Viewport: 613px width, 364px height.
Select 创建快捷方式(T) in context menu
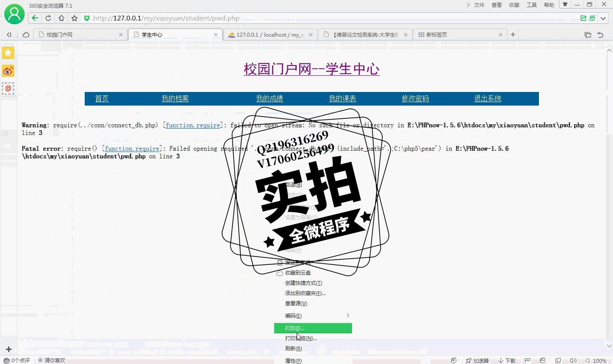[313, 283]
